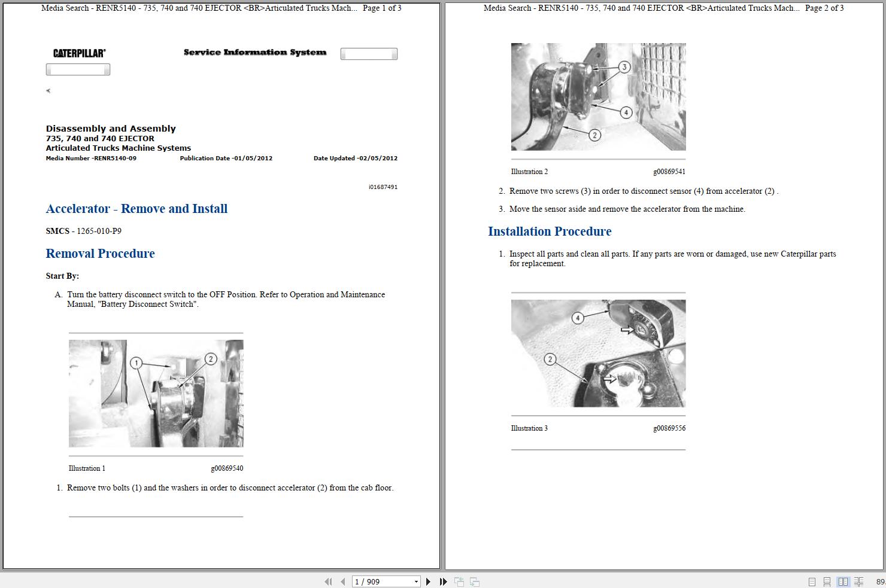Go to first page button
Screen dimensions: 886x588
[x=328, y=581]
